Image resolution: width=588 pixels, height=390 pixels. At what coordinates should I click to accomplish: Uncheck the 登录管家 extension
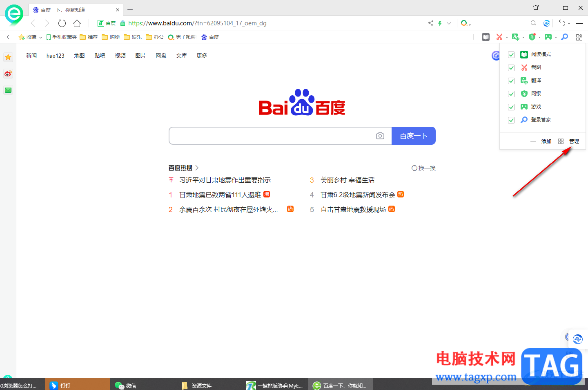(511, 120)
